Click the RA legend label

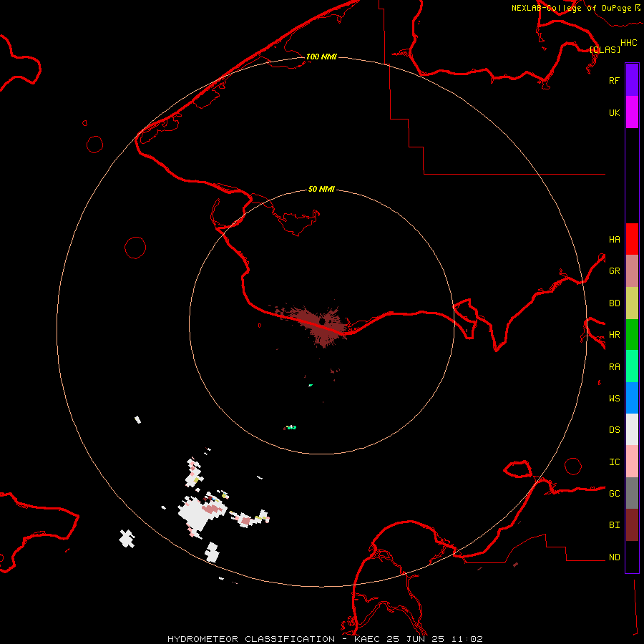pyautogui.click(x=614, y=367)
